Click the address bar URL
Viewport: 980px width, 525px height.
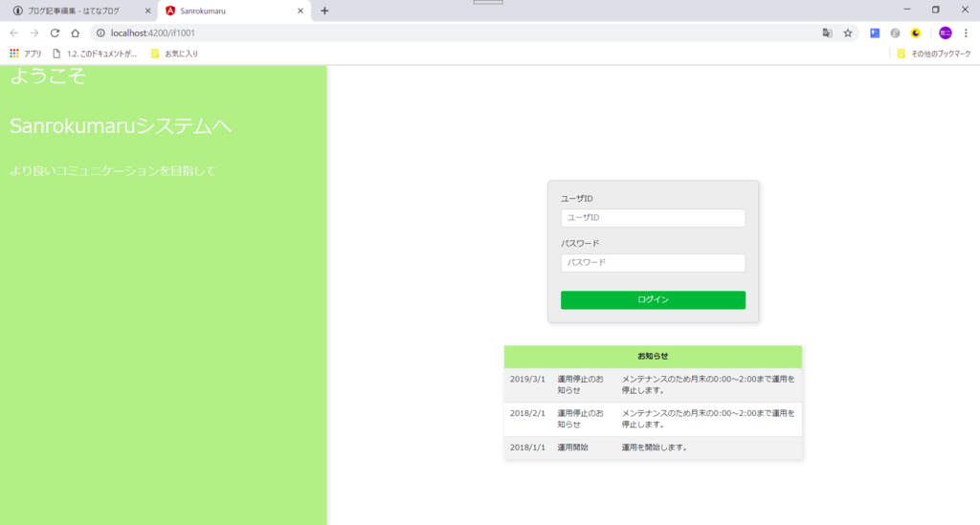(153, 33)
